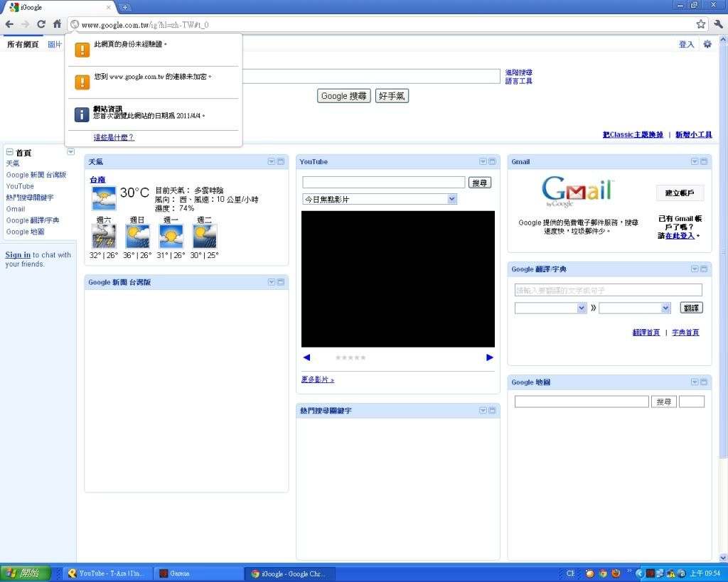Click the YouTube video star rating
The height and width of the screenshot is (582, 728).
[x=350, y=358]
